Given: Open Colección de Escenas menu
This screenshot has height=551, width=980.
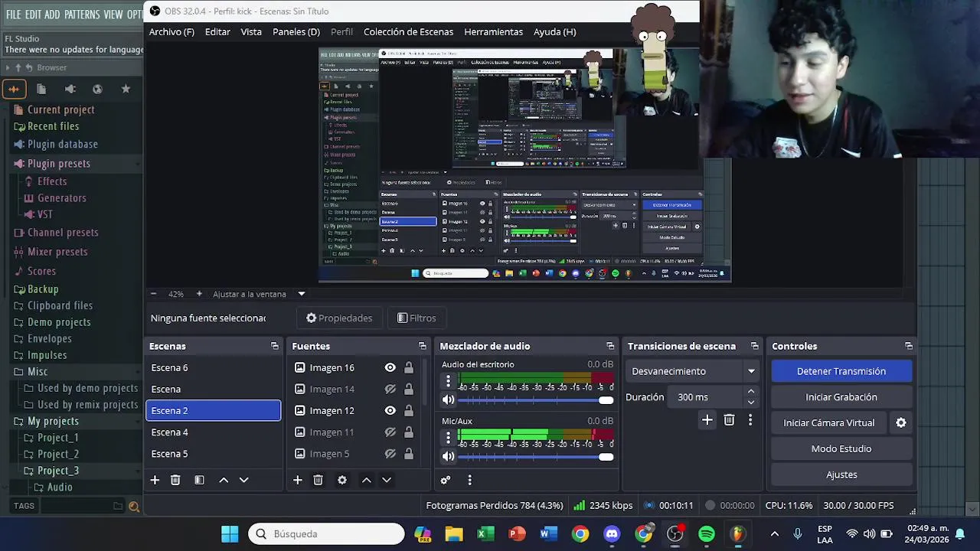Looking at the screenshot, I should (x=408, y=31).
